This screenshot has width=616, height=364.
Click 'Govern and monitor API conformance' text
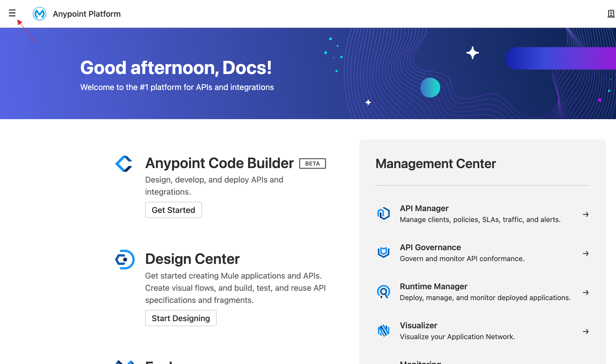click(x=462, y=259)
